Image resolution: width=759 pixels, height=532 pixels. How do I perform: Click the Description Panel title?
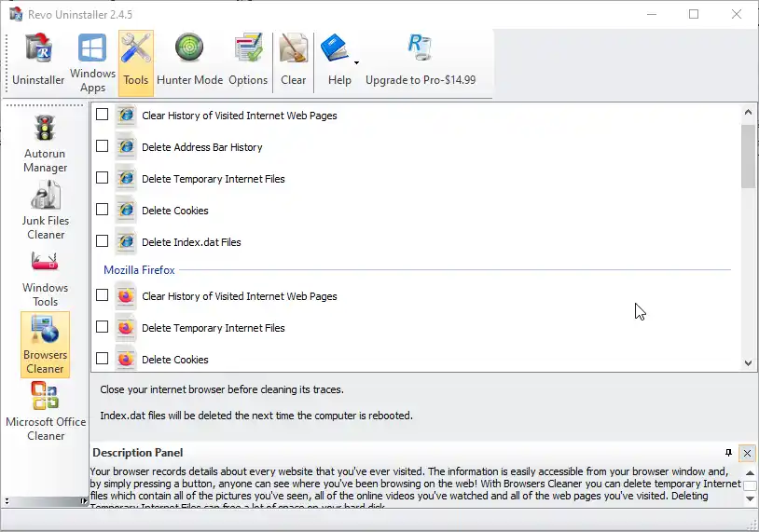click(x=137, y=453)
